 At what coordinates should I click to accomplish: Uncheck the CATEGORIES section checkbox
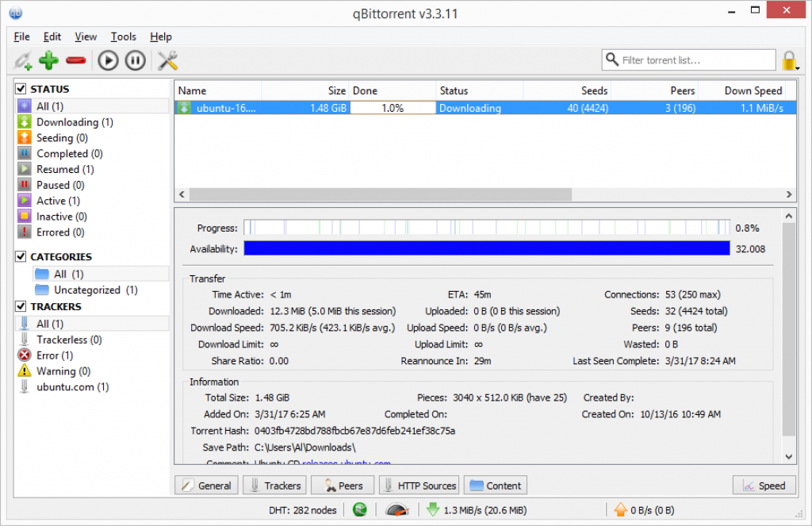21,256
